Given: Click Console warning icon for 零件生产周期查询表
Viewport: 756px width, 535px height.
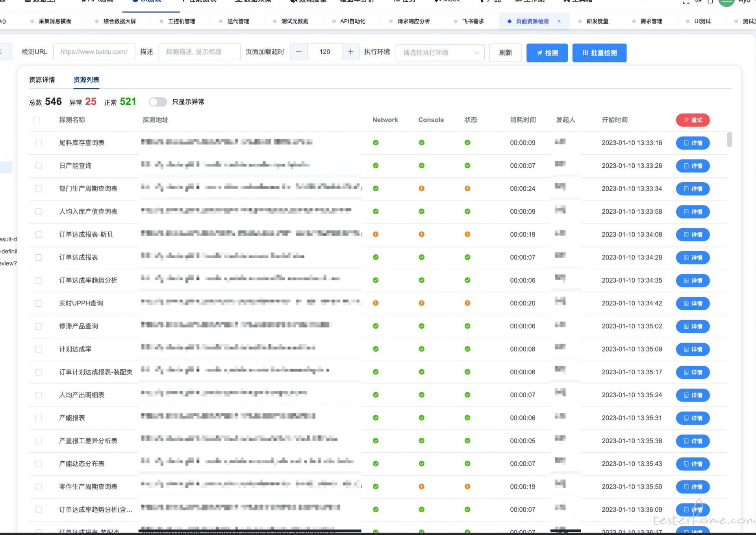Looking at the screenshot, I should [422, 487].
